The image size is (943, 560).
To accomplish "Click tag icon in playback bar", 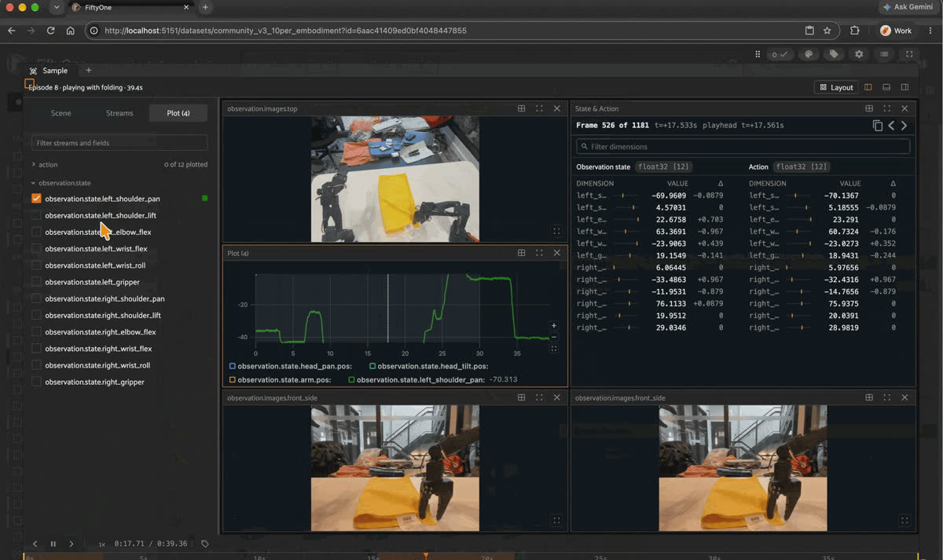I will pyautogui.click(x=204, y=544).
